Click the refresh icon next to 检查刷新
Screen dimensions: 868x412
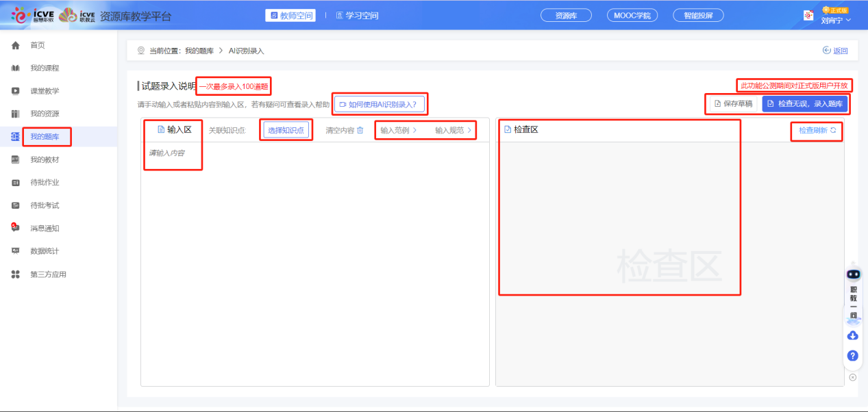(833, 130)
